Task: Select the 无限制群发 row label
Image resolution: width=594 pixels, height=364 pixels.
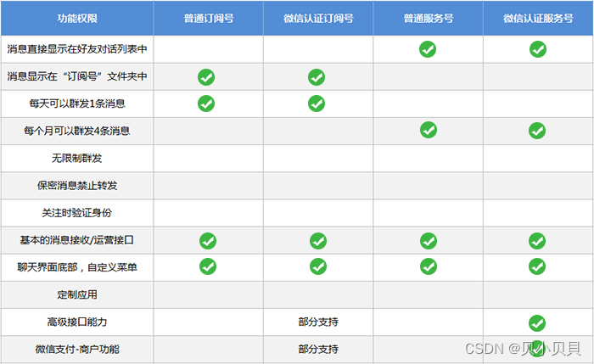Action: (77, 158)
